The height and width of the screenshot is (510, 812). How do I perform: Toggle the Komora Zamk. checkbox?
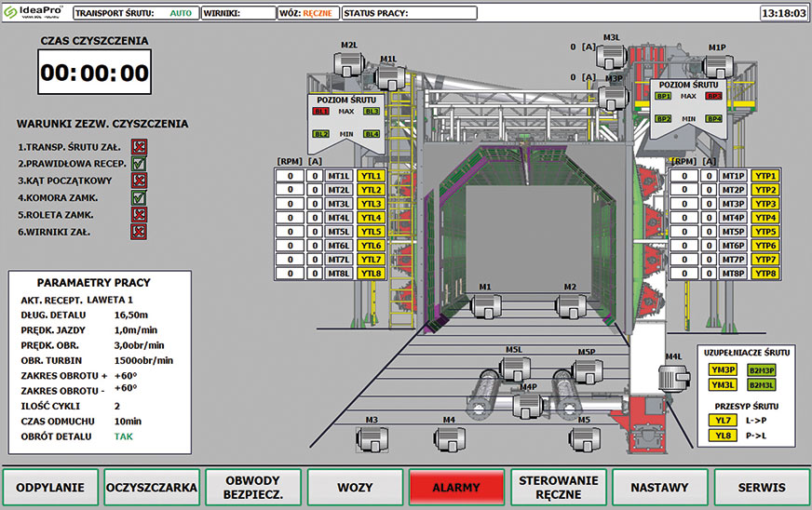click(x=139, y=197)
